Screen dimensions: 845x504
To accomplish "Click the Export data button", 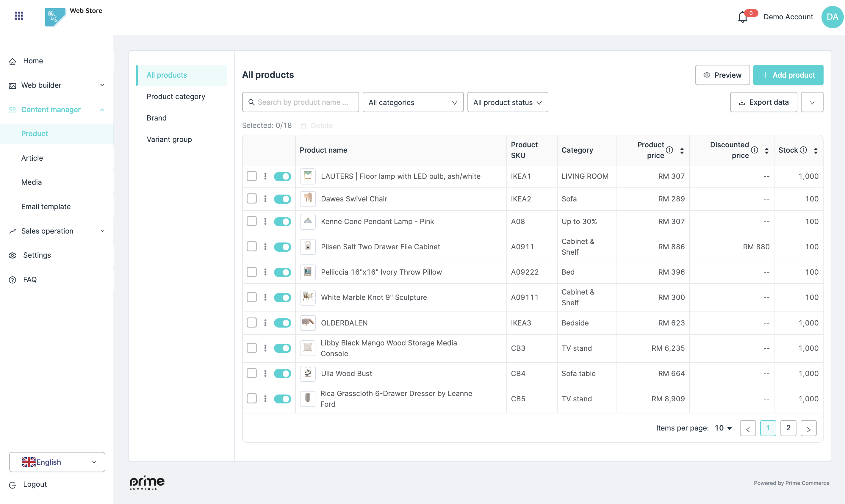I will (763, 102).
